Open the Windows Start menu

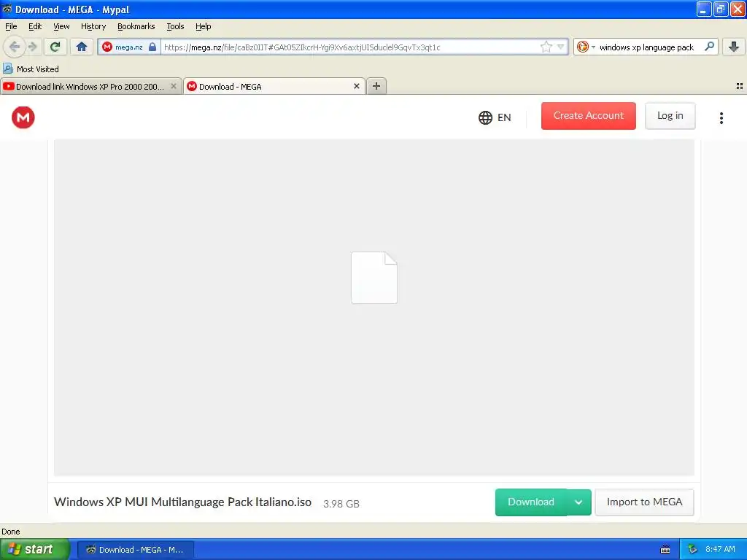point(35,549)
